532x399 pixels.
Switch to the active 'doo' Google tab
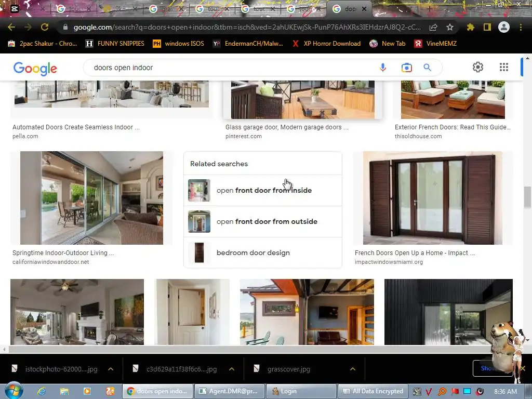pos(350,9)
